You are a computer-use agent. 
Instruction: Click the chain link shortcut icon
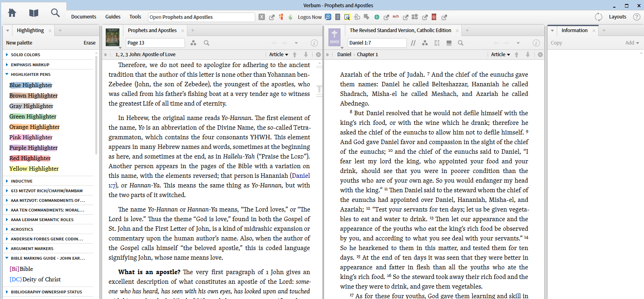tap(357, 17)
